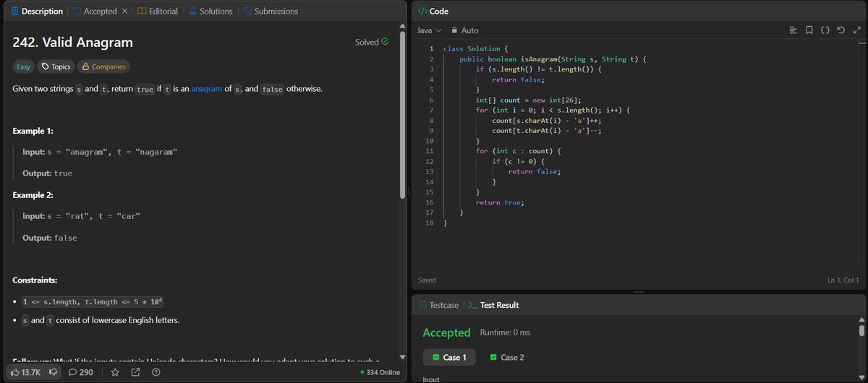Click the fullscreen editor icon
Viewport: 868px width, 383px height.
tap(856, 30)
